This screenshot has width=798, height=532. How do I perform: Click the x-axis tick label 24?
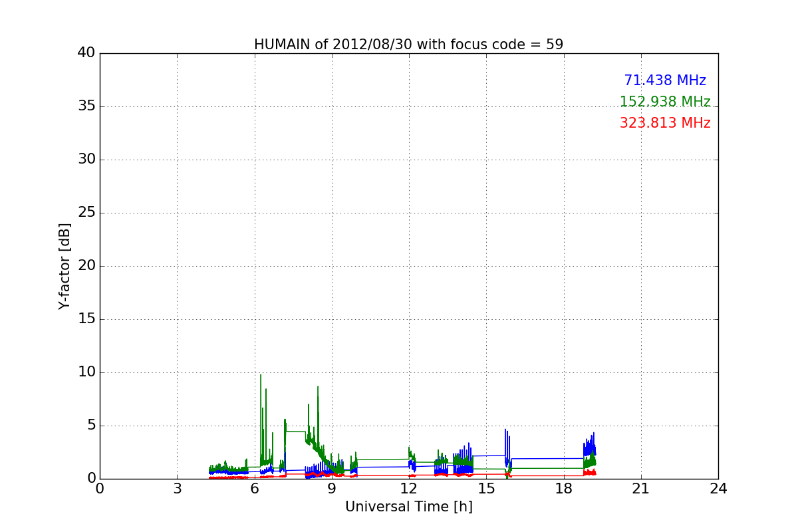pos(718,489)
